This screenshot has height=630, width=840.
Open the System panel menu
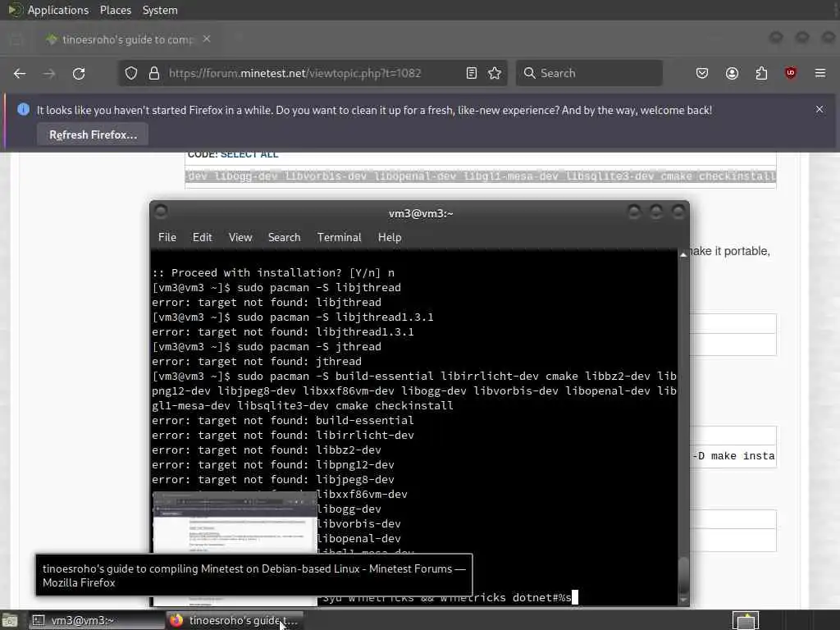click(x=160, y=10)
